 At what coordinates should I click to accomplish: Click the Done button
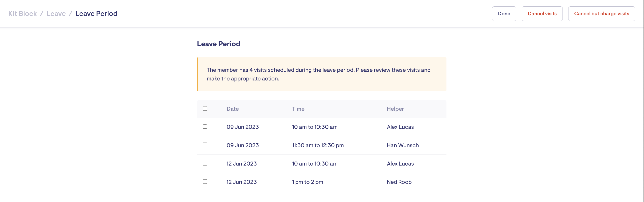click(504, 14)
